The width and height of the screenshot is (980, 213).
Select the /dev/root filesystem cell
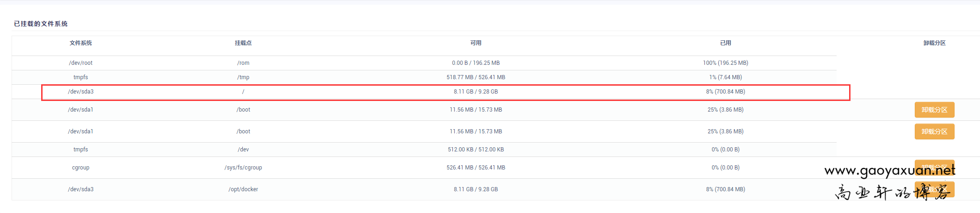[80, 63]
